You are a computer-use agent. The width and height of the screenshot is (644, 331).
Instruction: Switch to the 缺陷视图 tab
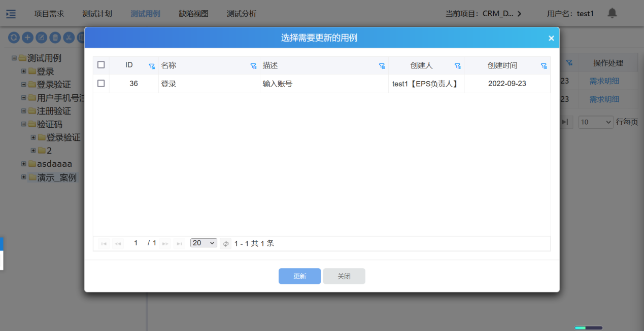tap(193, 14)
